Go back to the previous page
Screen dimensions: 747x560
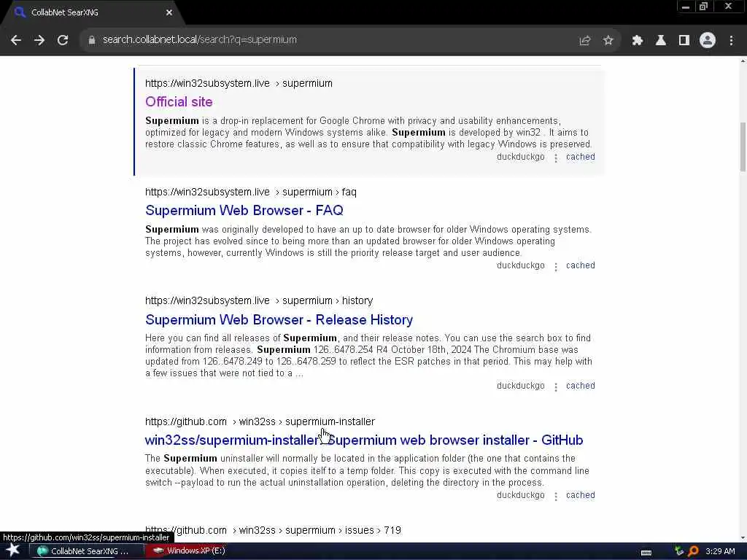coord(16,41)
